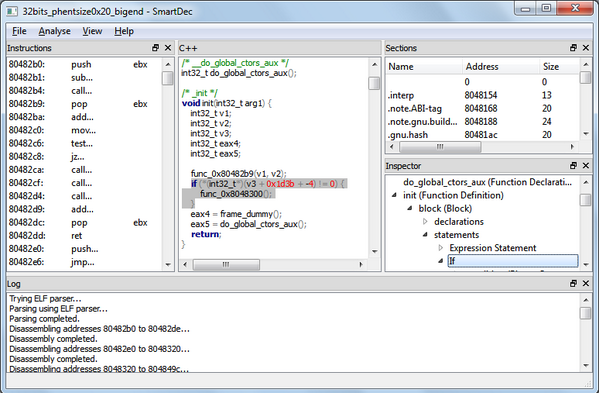This screenshot has width=599, height=393.
Task: Click the return statement in code
Action: click(206, 234)
